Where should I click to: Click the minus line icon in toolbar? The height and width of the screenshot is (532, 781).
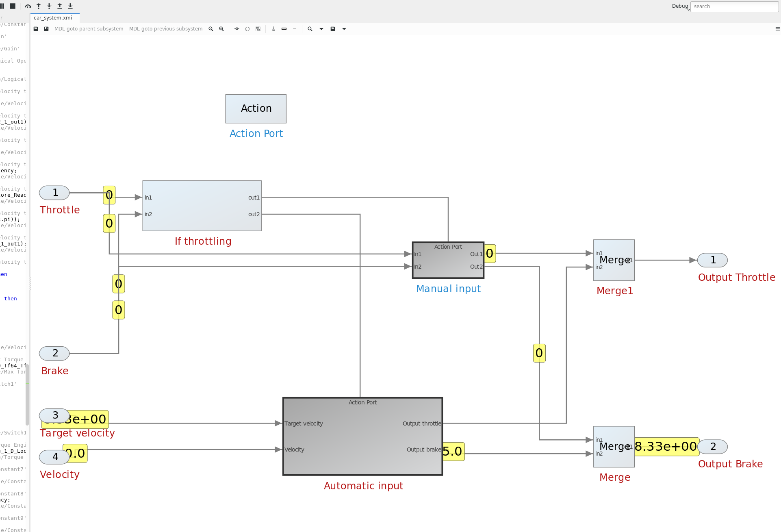coord(295,29)
